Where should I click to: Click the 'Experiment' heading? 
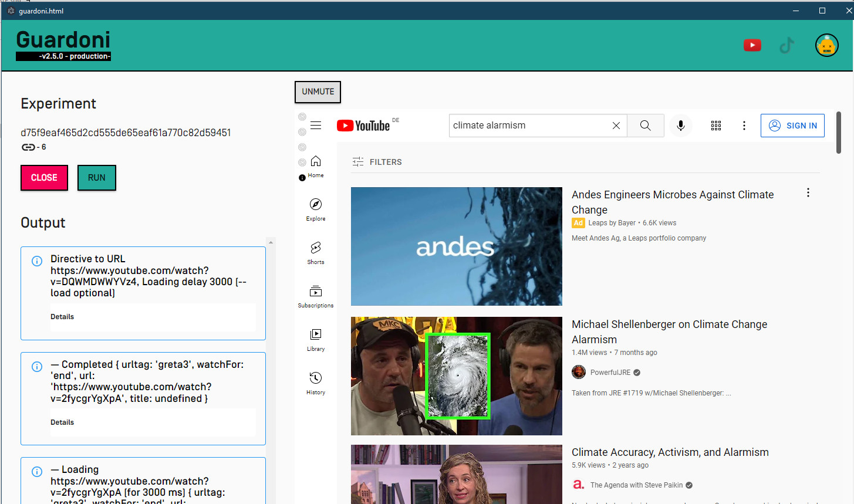[x=58, y=104]
